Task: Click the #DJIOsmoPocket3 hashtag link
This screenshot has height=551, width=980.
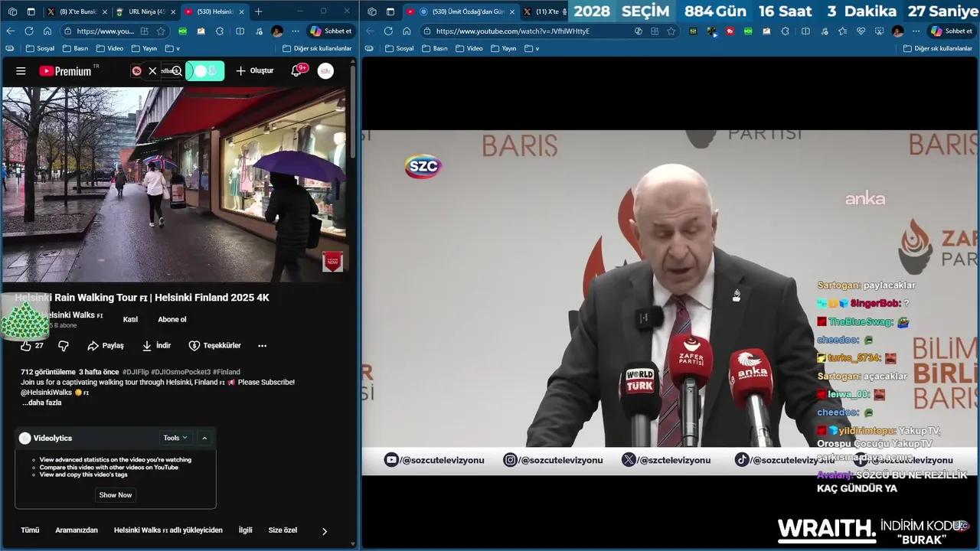Action: [x=181, y=372]
